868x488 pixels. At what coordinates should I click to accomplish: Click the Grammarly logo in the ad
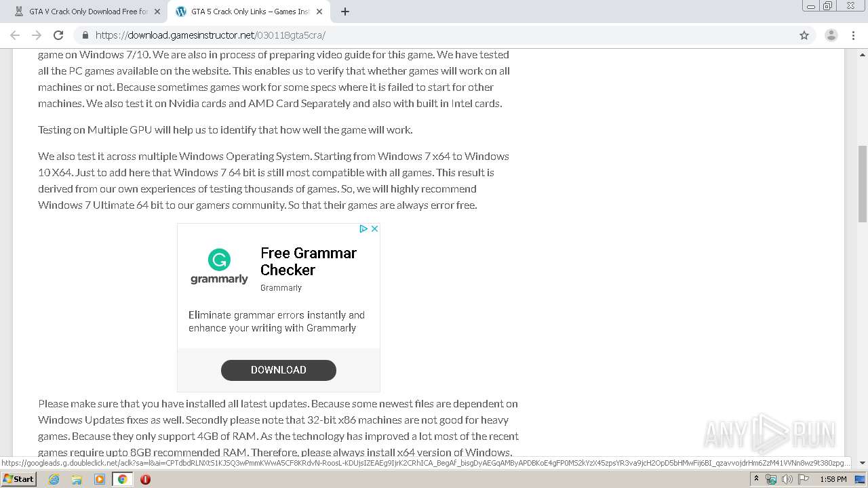pos(219,266)
